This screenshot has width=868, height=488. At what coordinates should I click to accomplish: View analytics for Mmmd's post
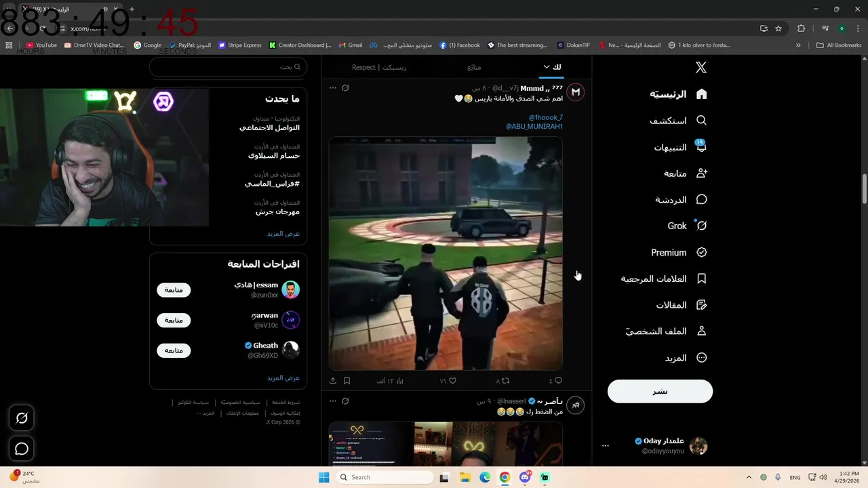click(x=390, y=381)
